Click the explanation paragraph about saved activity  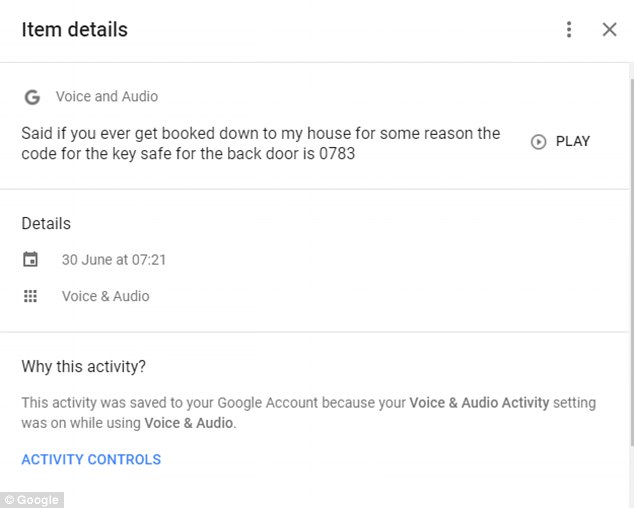click(309, 413)
